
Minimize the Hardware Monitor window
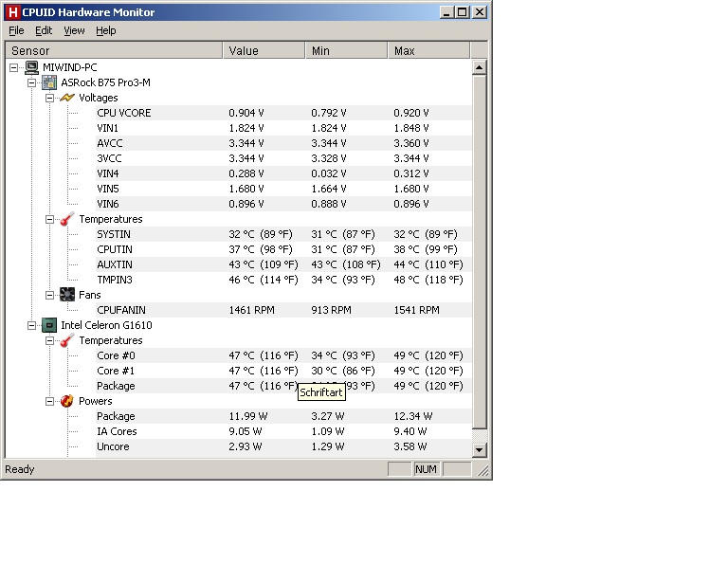click(x=446, y=12)
